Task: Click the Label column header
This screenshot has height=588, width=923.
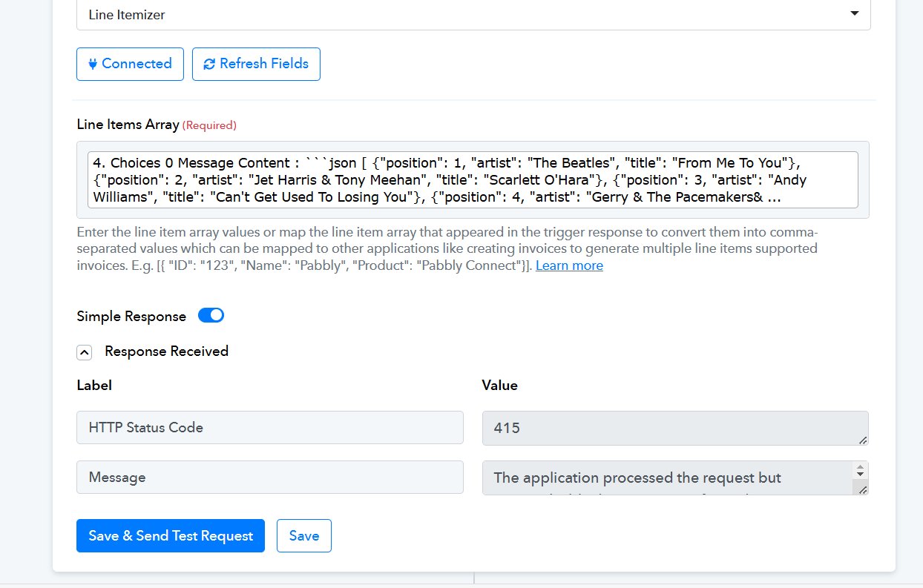Action: [x=94, y=386]
